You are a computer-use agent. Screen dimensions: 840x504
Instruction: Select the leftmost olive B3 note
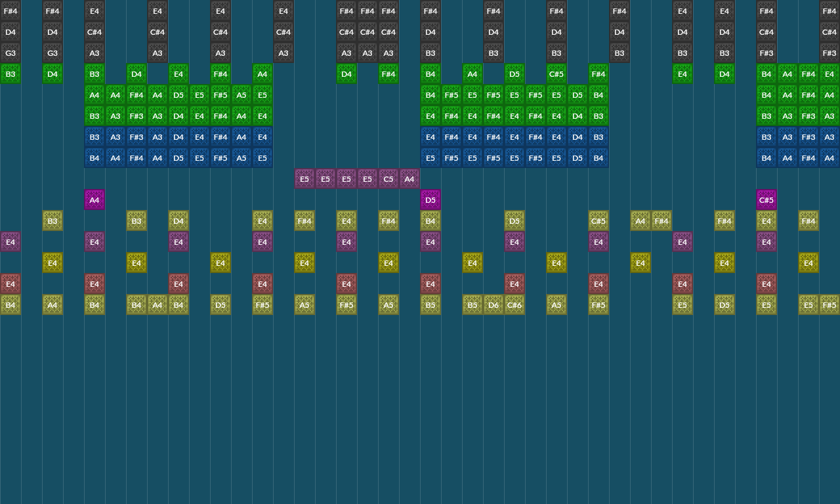tap(52, 220)
